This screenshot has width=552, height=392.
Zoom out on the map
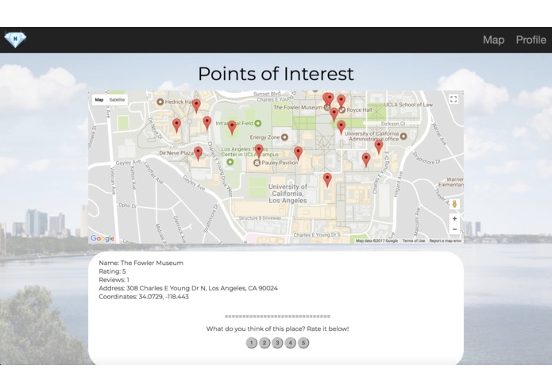454,229
